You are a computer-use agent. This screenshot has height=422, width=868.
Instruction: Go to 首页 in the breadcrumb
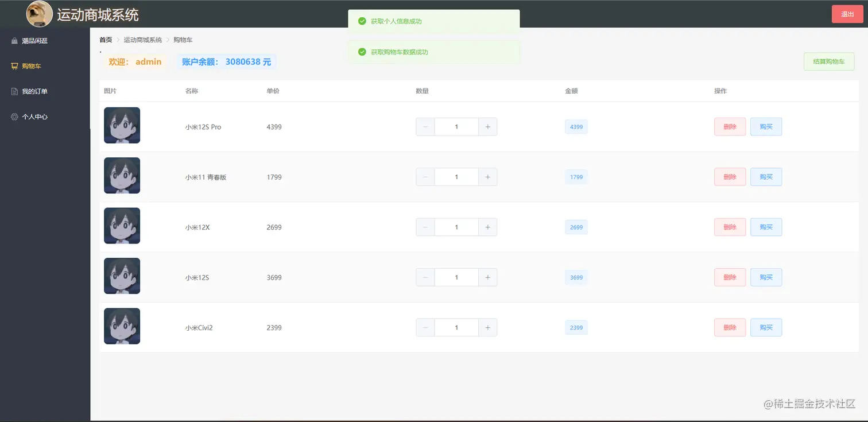[x=106, y=40]
